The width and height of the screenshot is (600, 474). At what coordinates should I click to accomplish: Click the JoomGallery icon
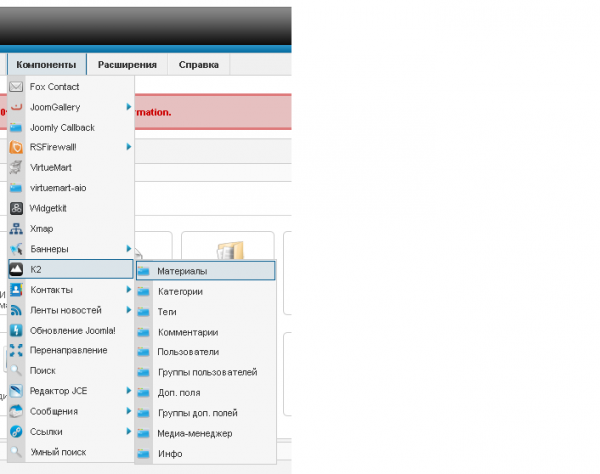point(16,107)
